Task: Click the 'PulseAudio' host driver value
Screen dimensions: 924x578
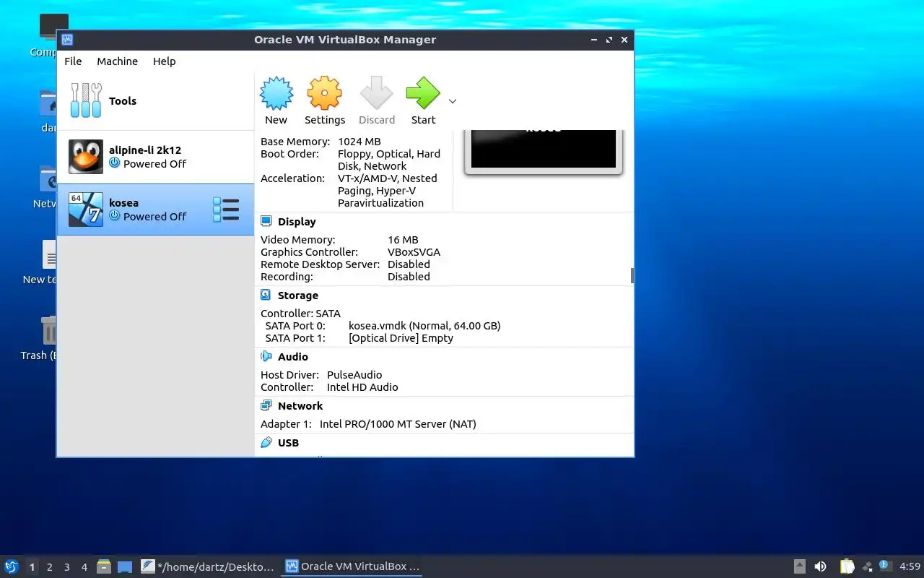Action: (x=354, y=375)
